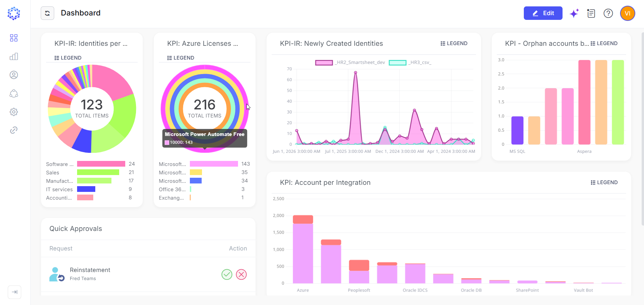Image resolution: width=644 pixels, height=305 pixels.
Task: Click the Dashboard page title
Action: [x=81, y=13]
